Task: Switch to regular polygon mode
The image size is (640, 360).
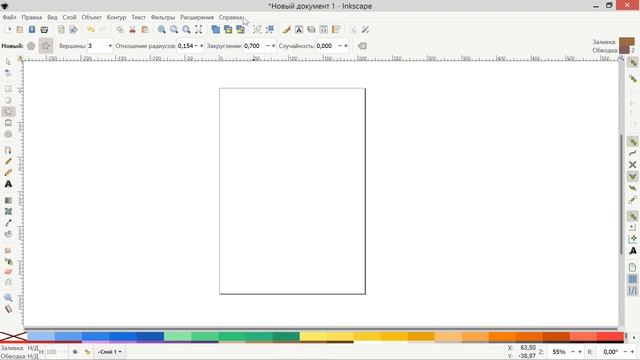Action: [x=31, y=46]
